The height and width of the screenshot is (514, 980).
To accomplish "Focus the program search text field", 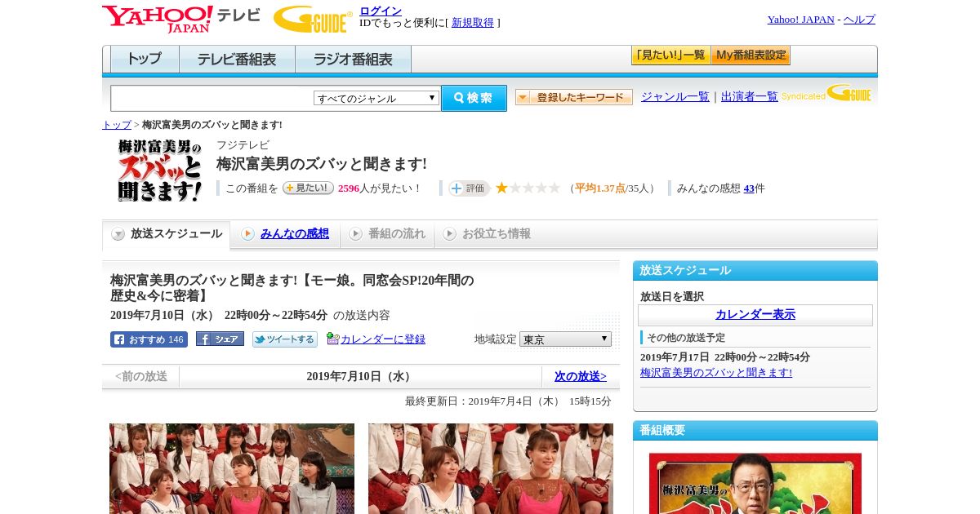I will (212, 98).
